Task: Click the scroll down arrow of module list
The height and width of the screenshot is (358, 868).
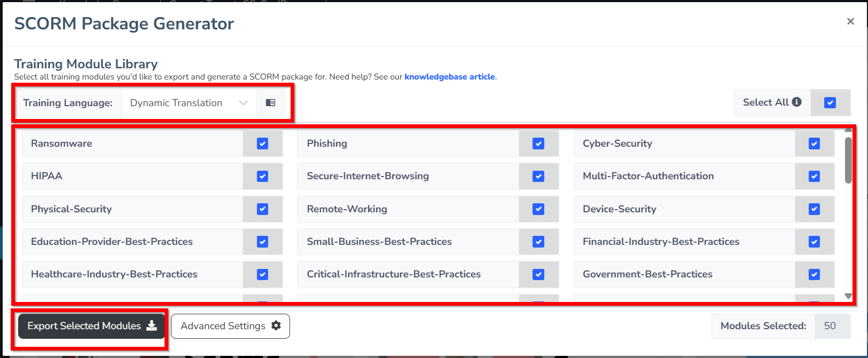Action: point(848,296)
